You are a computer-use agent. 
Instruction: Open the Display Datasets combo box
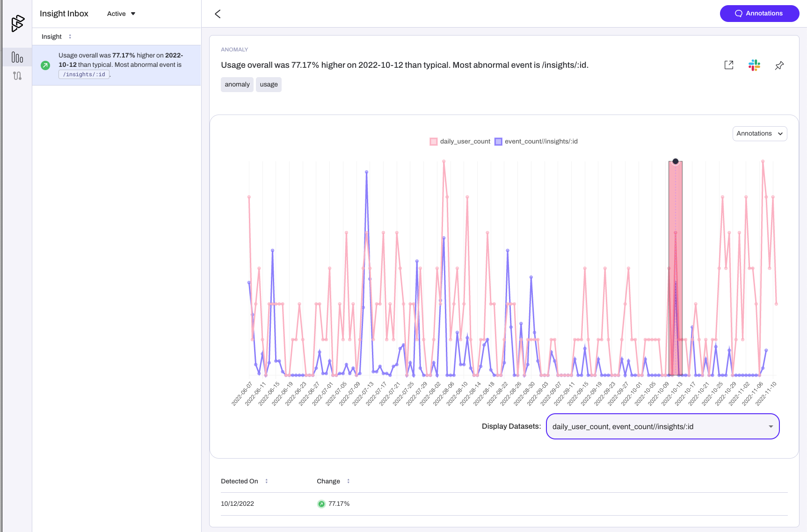pyautogui.click(x=662, y=426)
